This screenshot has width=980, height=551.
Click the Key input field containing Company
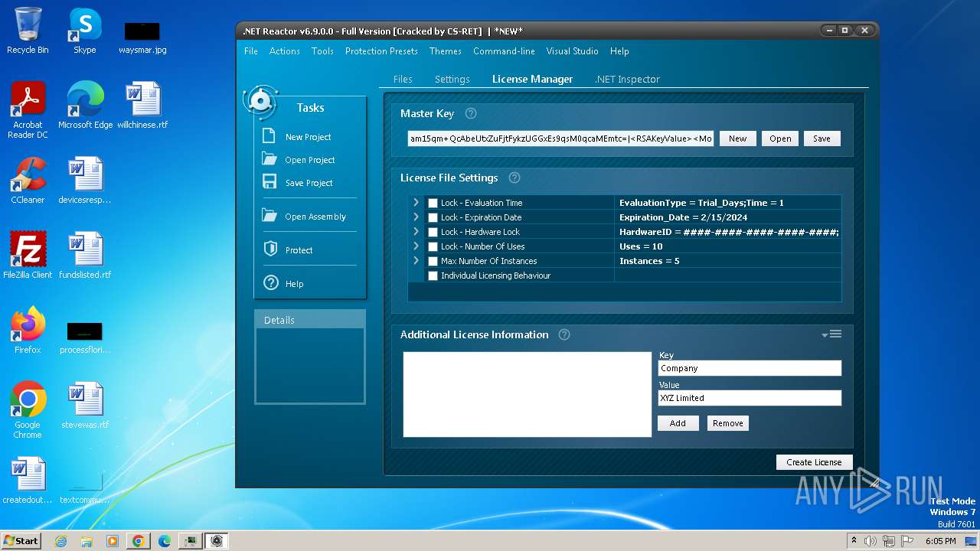tap(750, 368)
